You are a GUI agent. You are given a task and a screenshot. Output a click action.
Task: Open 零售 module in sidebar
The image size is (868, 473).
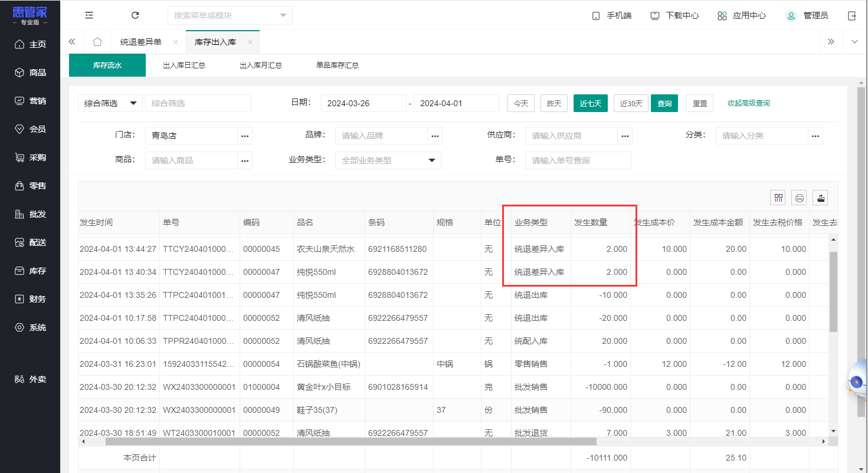(30, 186)
